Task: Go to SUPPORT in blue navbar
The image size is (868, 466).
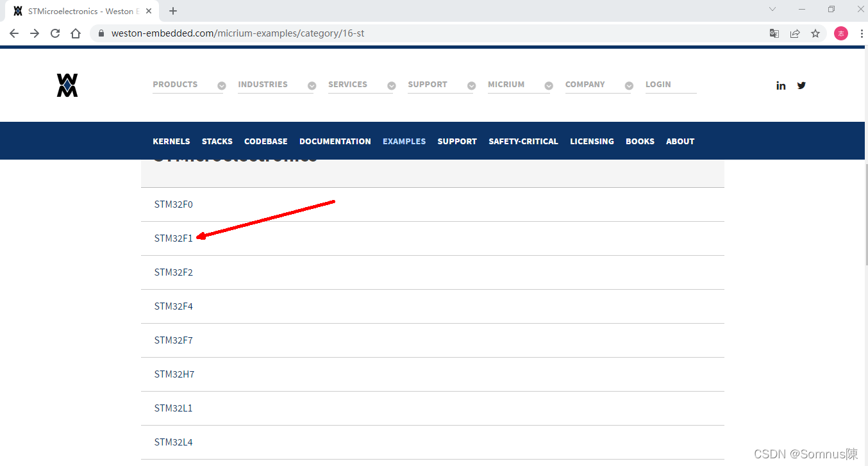Action: (x=457, y=141)
